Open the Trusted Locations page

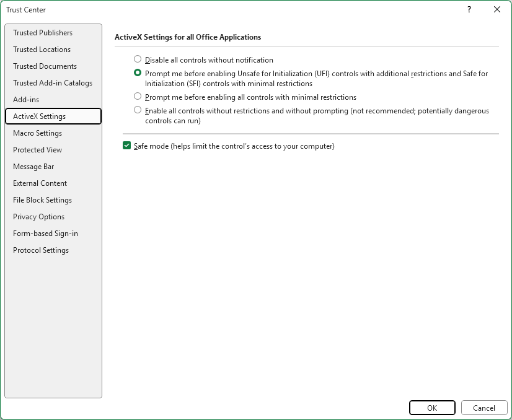(x=42, y=49)
